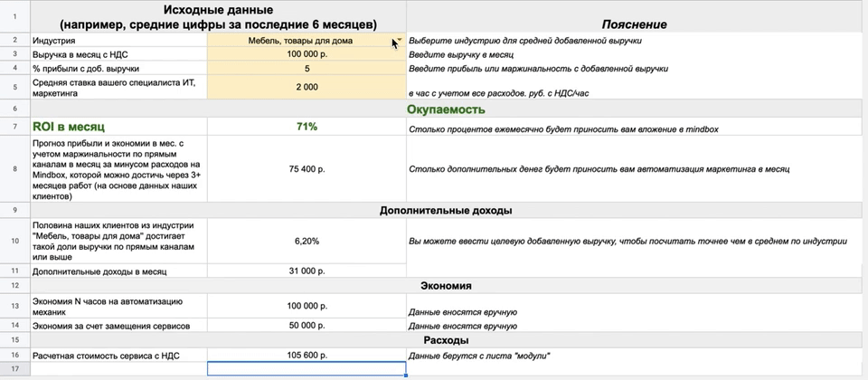
Task: Select cell 'Мебель, товары для дома'
Action: click(307, 41)
